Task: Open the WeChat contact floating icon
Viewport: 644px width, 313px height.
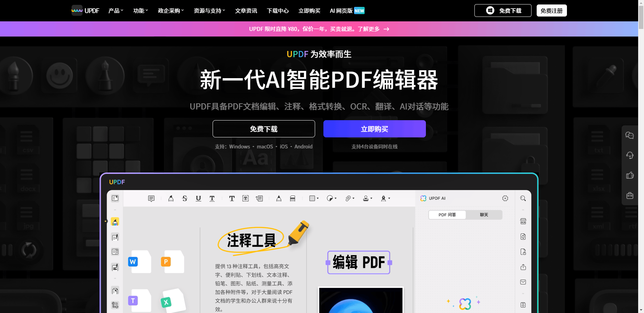Action: point(630,135)
